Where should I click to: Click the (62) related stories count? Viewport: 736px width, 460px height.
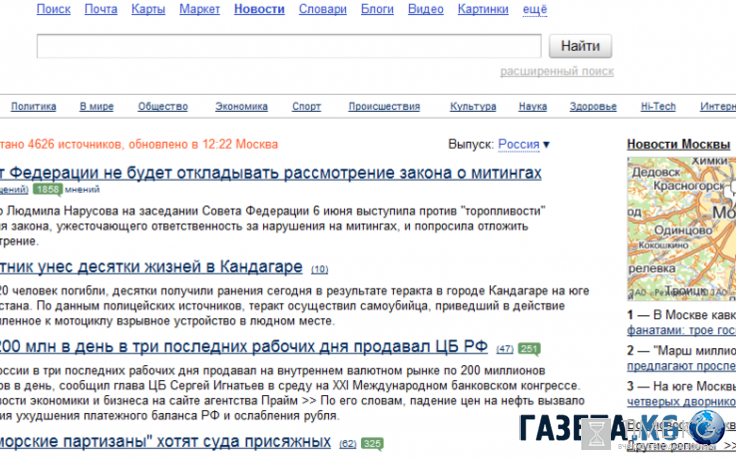pyautogui.click(x=348, y=444)
